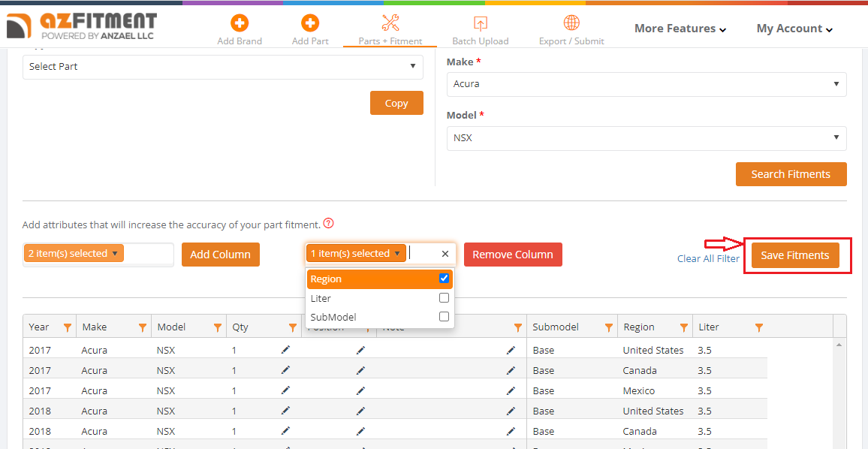This screenshot has width=868, height=449.
Task: Click the Qty column filter icon
Action: point(293,328)
